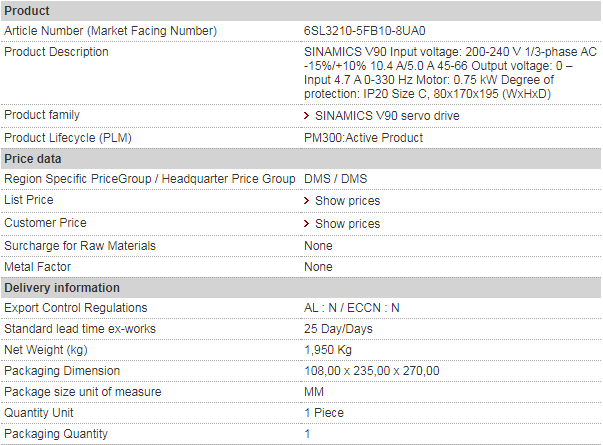Click the 25 Day/Days lead time value
The width and height of the screenshot is (603, 445).
click(338, 329)
